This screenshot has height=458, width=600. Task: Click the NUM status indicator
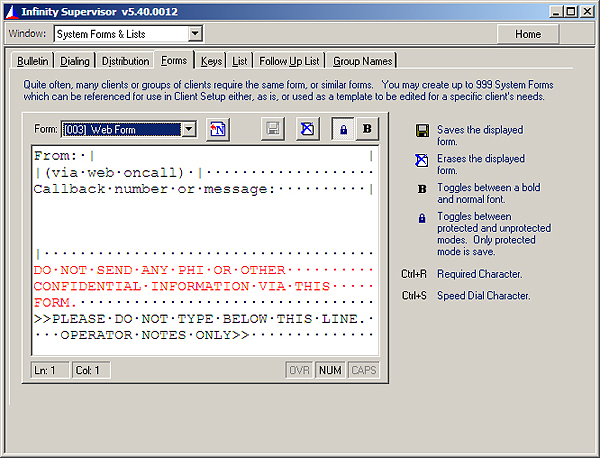[x=329, y=370]
